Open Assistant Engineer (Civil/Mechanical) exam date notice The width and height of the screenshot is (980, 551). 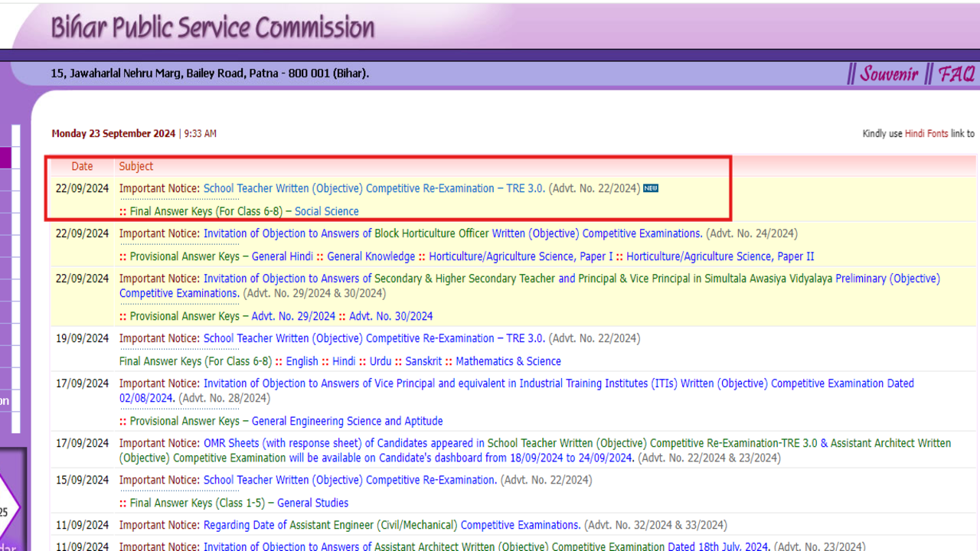click(391, 525)
